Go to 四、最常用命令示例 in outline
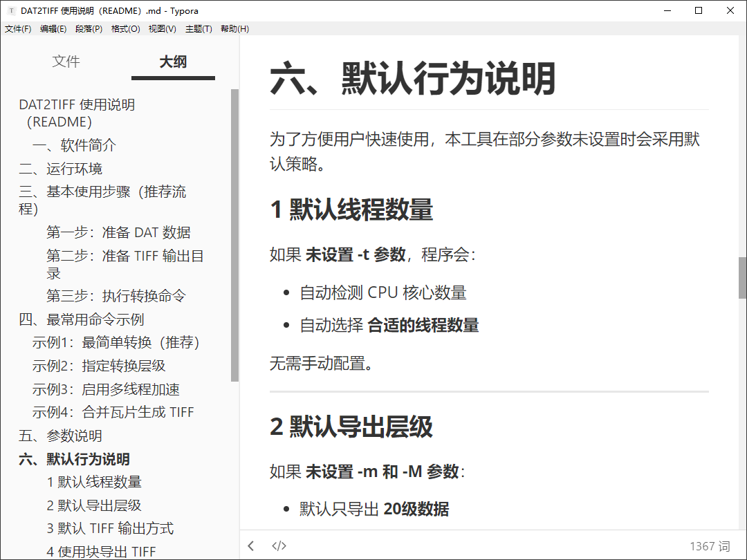This screenshot has height=560, width=747. tap(82, 319)
